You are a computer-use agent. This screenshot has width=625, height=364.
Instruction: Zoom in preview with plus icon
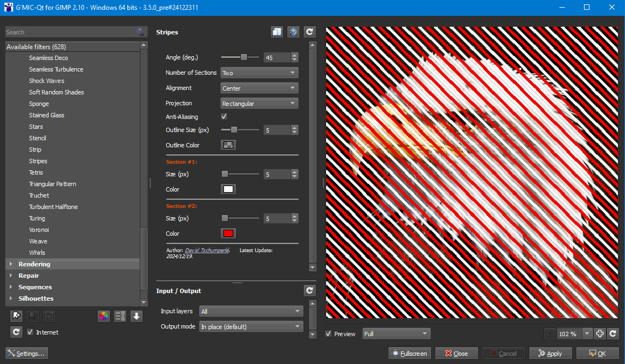pos(600,334)
